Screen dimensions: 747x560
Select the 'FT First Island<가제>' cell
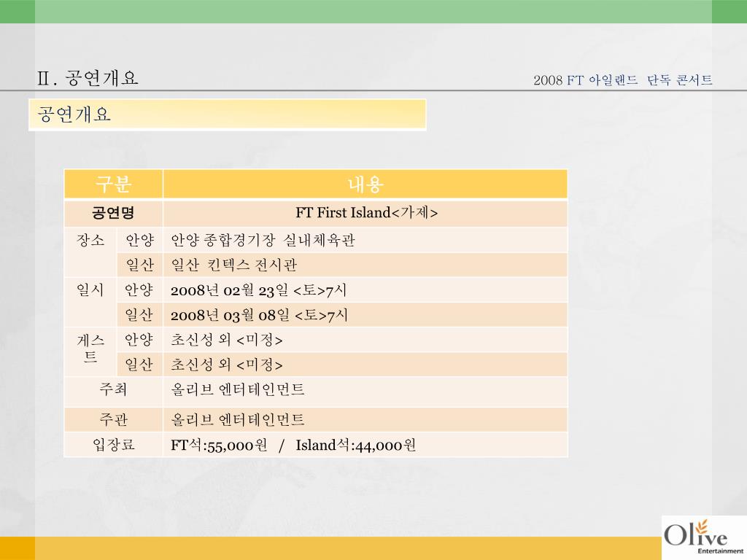(365, 213)
